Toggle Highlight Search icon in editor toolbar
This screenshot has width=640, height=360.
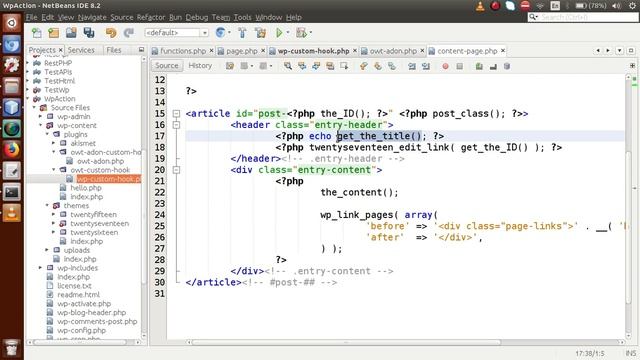tap(330, 66)
